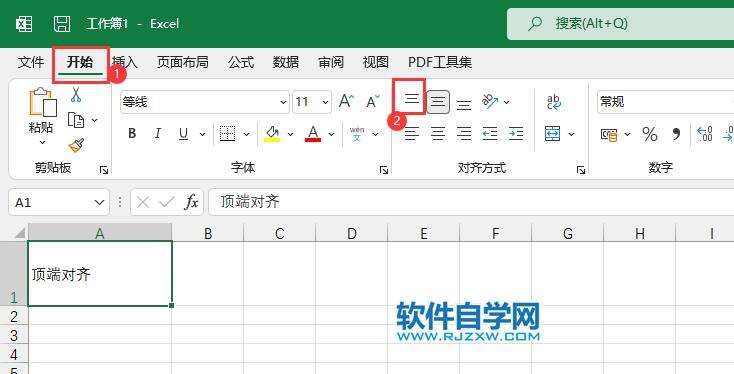Screen dimensions: 734x374
Task: Select column B header
Action: (208, 233)
